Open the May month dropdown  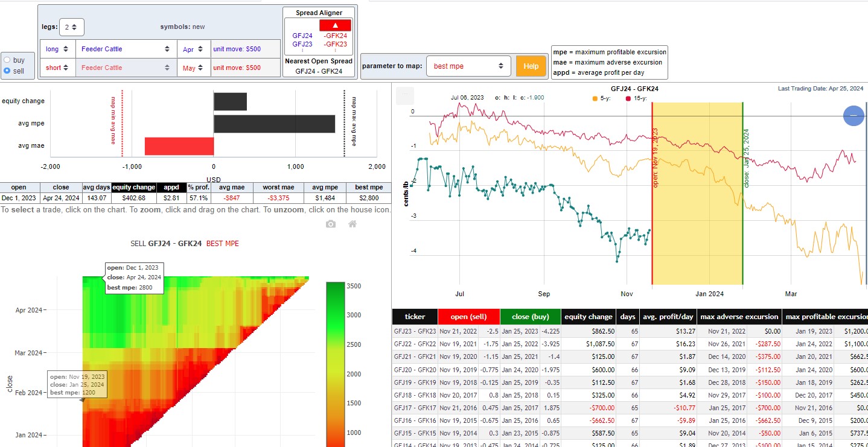[194, 68]
